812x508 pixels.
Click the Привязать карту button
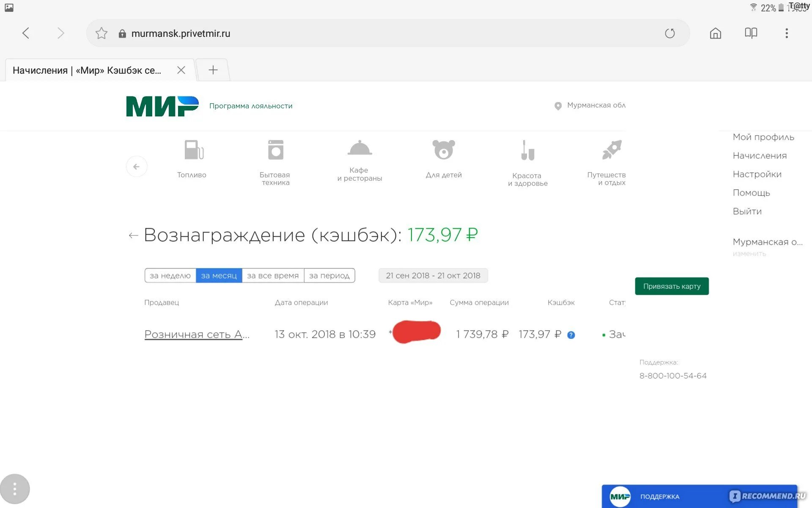click(672, 286)
